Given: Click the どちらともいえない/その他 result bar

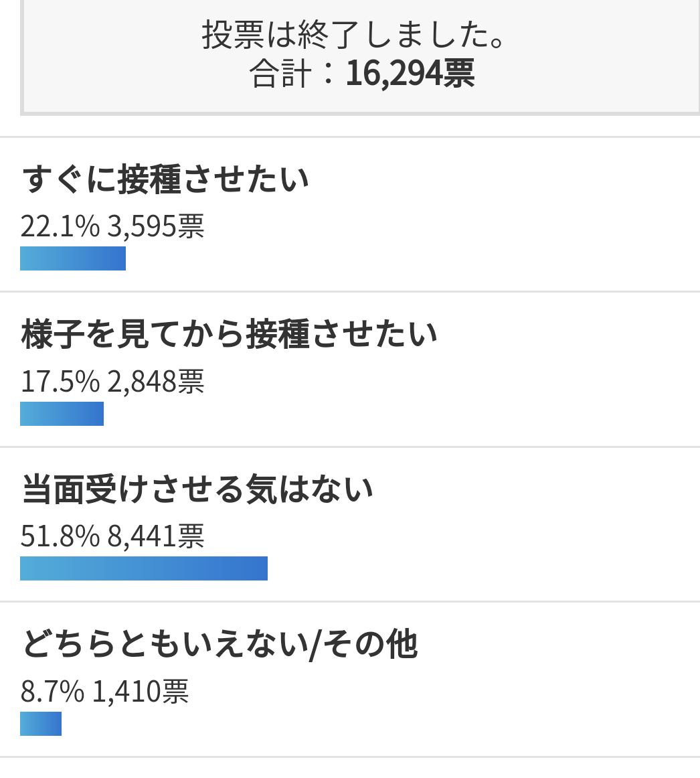Looking at the screenshot, I should click(41, 723).
